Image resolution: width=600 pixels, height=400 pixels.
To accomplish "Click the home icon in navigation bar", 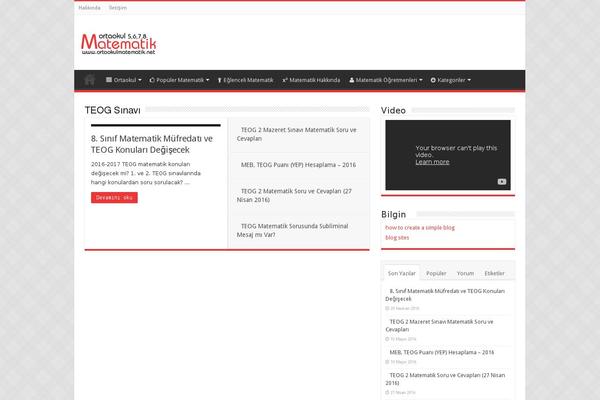I will (x=90, y=80).
